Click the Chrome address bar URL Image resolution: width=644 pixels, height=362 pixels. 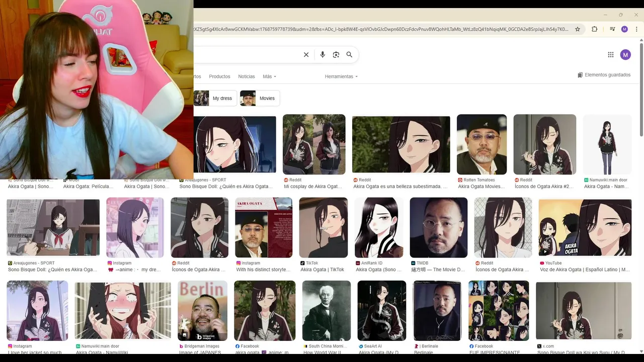point(381,29)
